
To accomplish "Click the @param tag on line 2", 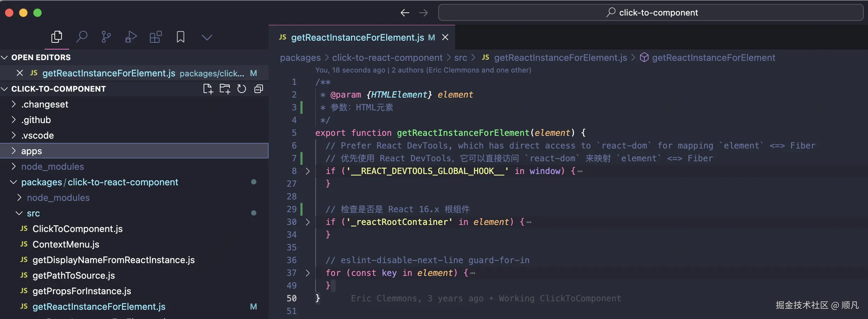I will click(346, 95).
